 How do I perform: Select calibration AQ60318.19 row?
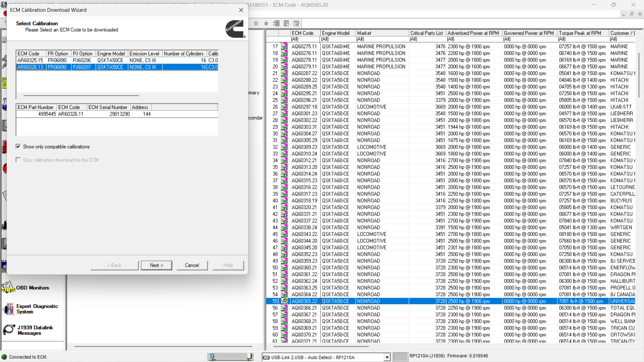pyautogui.click(x=451, y=201)
